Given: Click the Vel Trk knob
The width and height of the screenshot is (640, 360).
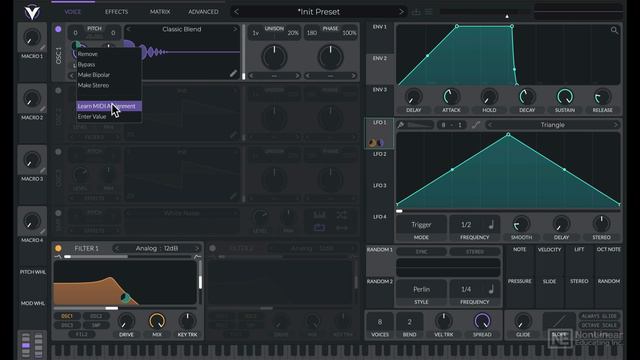Looking at the screenshot, I should [444, 321].
